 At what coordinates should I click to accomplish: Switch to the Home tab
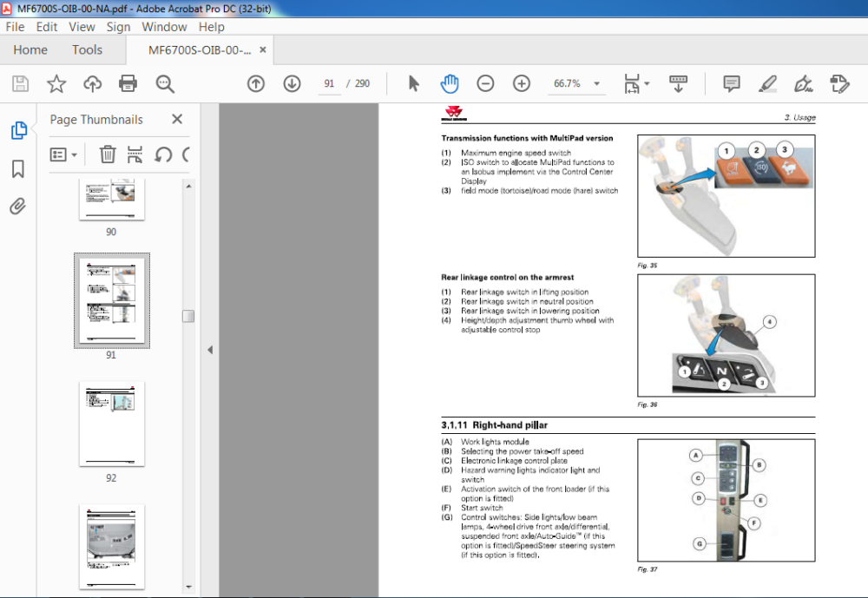pos(30,49)
